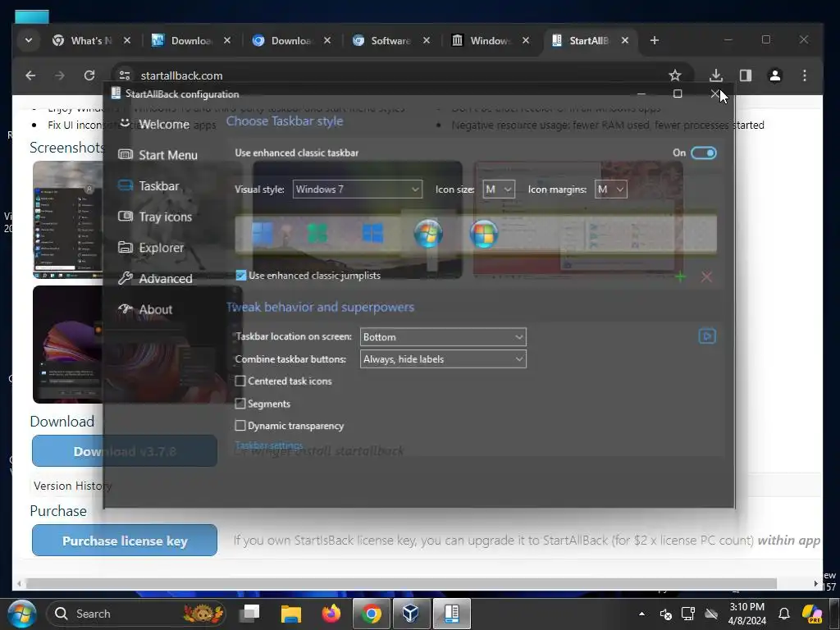840x630 pixels.
Task: Click the clock showing 3:10 PM
Action: click(x=746, y=614)
